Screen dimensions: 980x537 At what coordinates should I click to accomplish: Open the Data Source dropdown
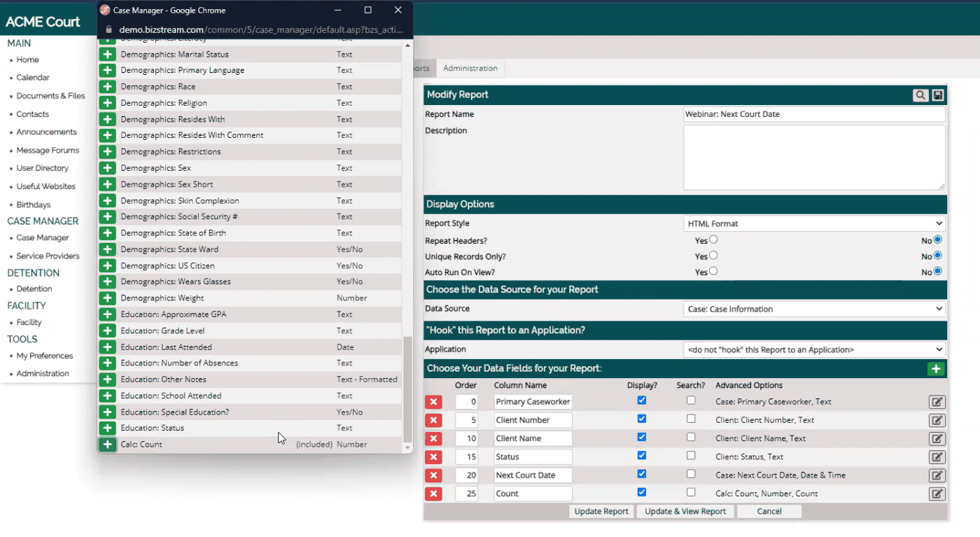click(815, 309)
